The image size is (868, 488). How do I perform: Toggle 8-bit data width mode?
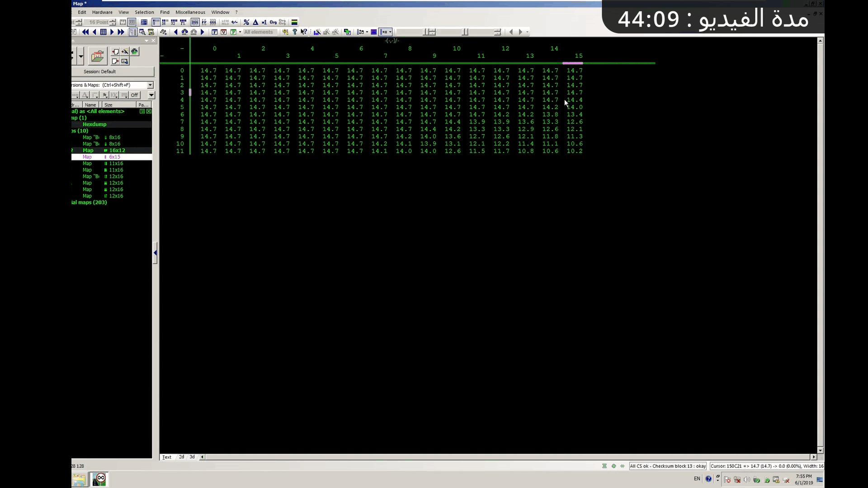pos(156,22)
